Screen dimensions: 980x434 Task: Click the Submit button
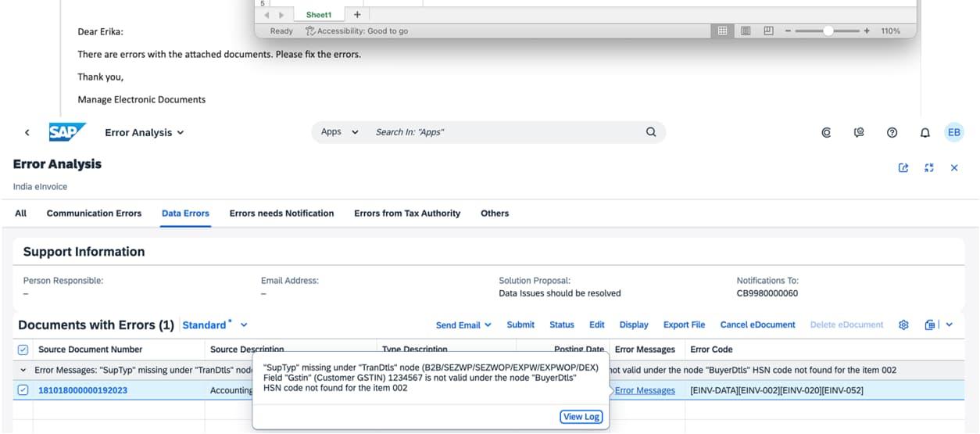(520, 325)
